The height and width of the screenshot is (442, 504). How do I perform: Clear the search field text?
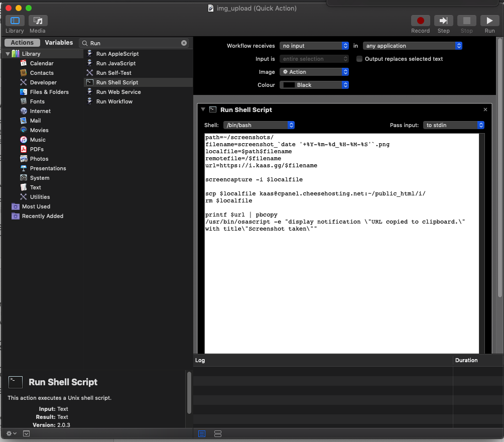point(184,43)
